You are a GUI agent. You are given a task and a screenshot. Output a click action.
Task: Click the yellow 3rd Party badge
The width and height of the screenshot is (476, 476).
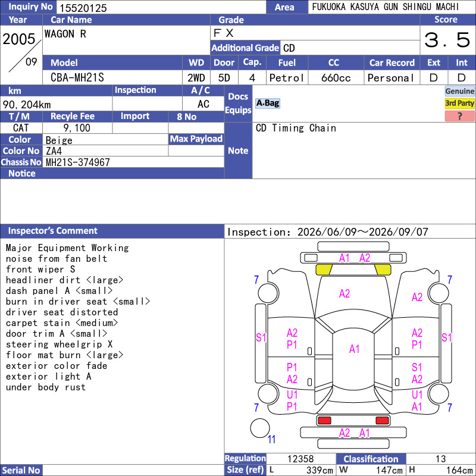[459, 103]
